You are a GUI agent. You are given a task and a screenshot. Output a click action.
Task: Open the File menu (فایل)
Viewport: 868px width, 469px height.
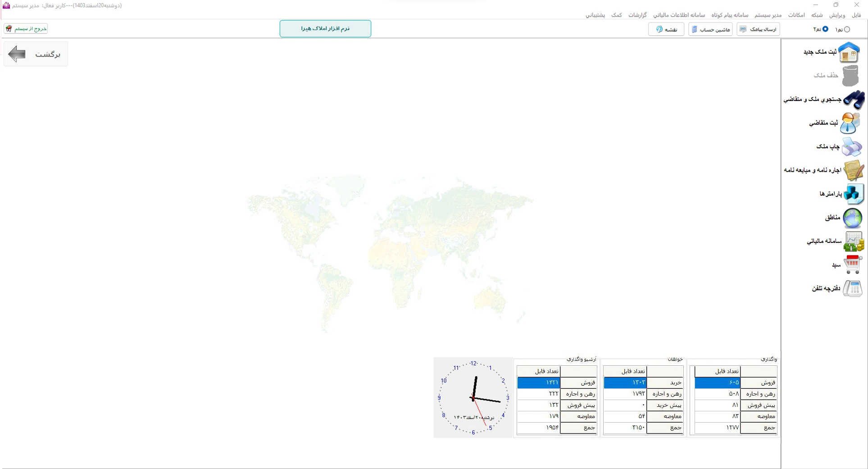tap(856, 15)
